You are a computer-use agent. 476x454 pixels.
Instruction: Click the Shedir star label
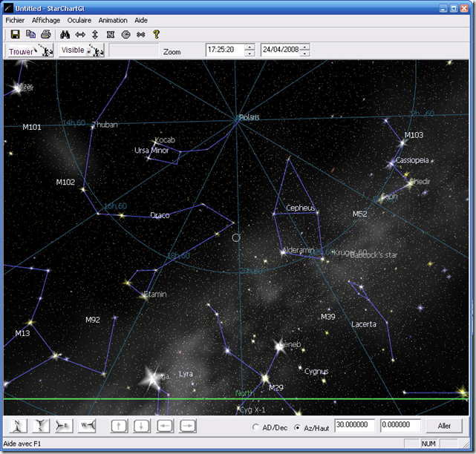click(420, 182)
